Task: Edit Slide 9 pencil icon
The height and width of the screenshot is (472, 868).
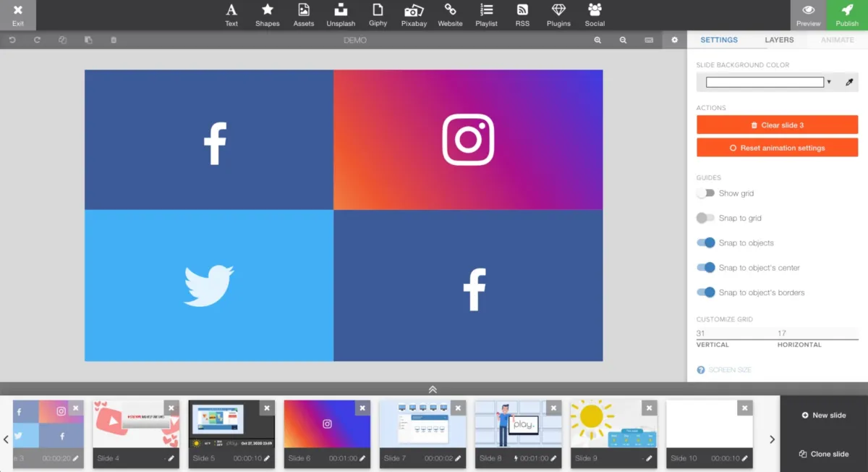Action: [649, 458]
